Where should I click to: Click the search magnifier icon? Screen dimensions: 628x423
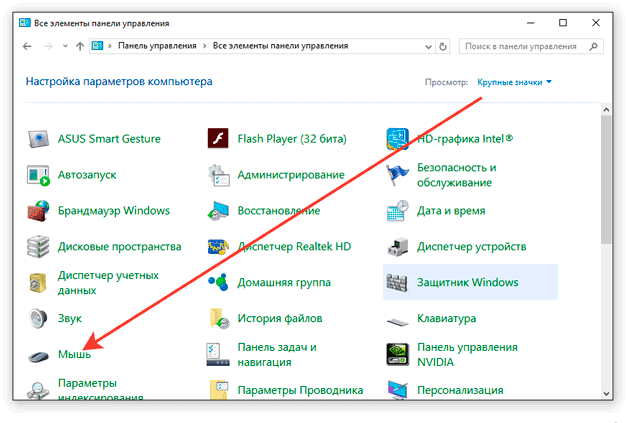click(594, 46)
